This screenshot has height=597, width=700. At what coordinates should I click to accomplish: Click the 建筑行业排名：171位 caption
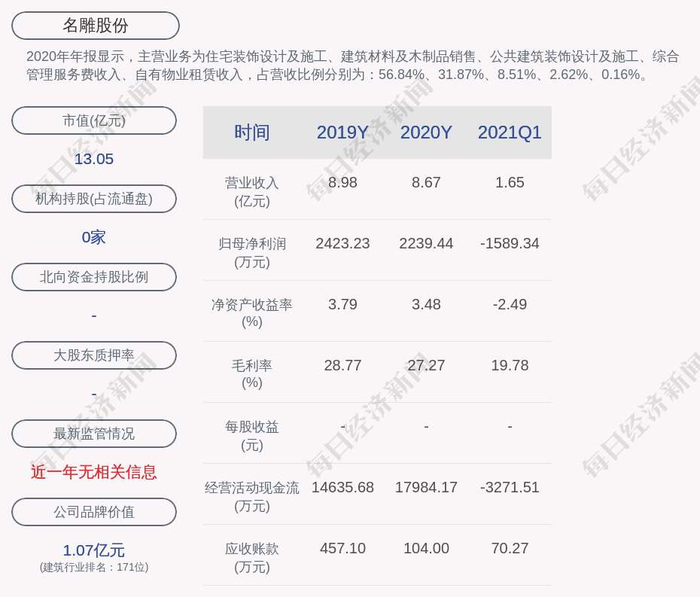[x=94, y=568]
